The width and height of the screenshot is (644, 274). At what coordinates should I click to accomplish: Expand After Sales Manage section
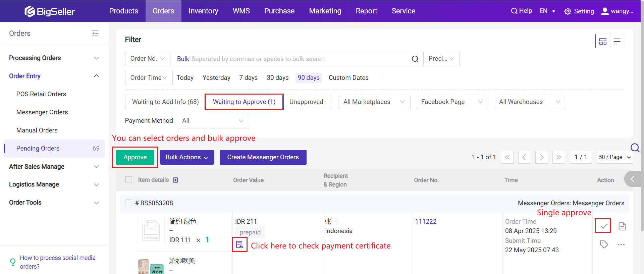point(54,167)
